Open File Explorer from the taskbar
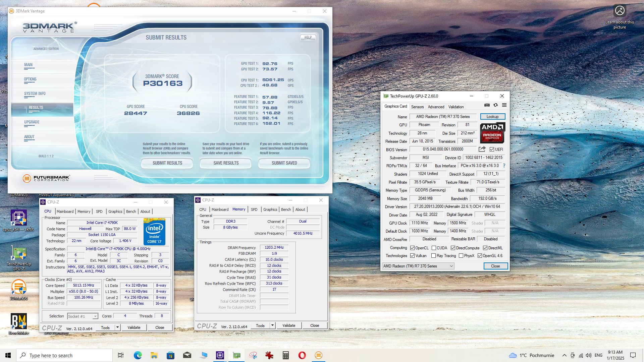This screenshot has width=644, height=362. [154, 355]
